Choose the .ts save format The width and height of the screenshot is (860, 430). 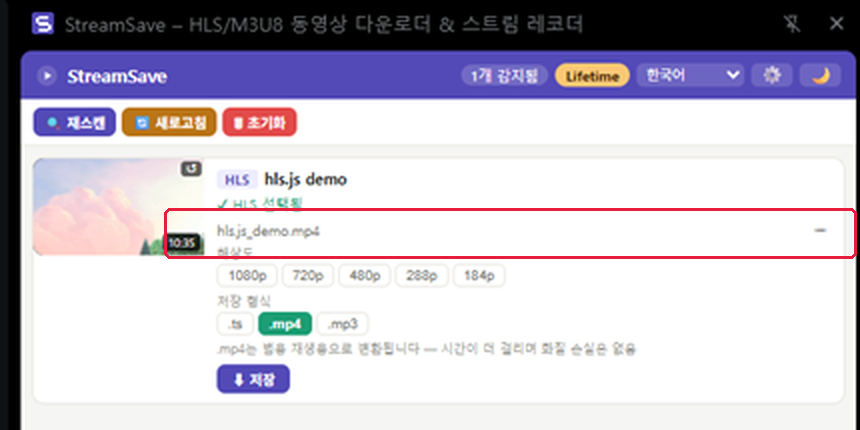tap(235, 324)
